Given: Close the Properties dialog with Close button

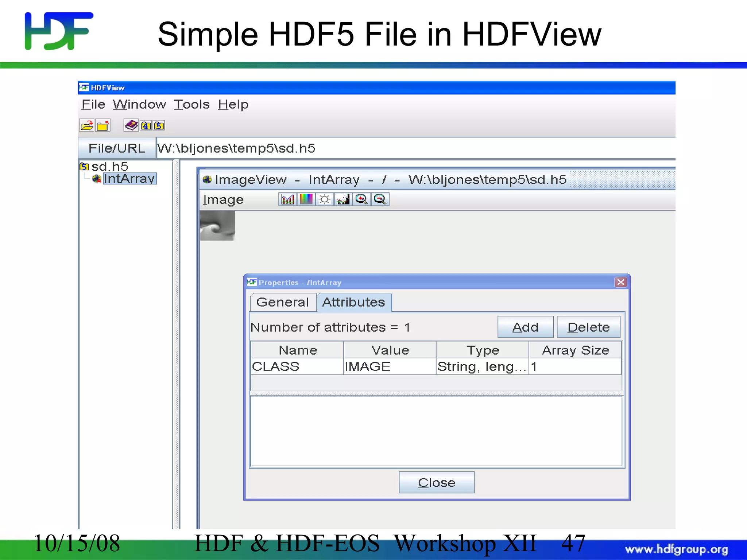Looking at the screenshot, I should click(437, 482).
